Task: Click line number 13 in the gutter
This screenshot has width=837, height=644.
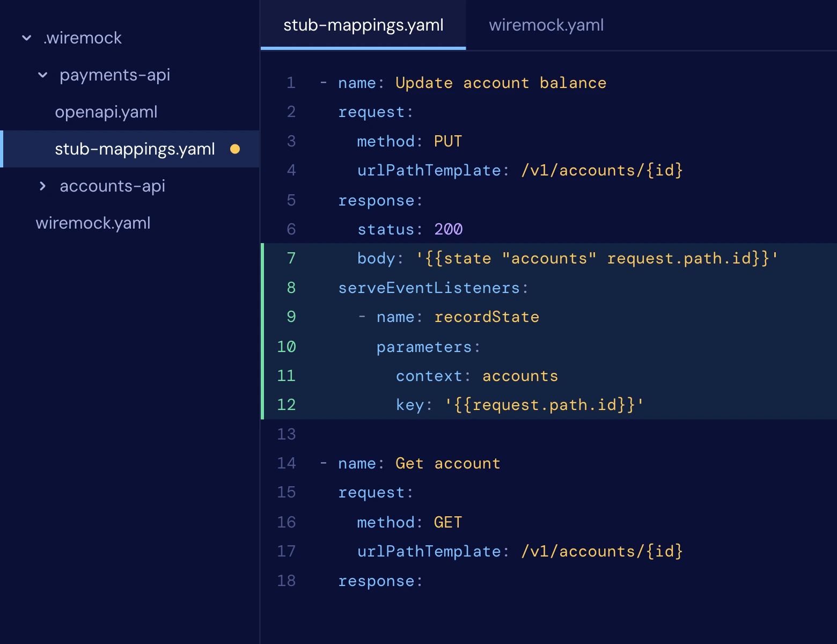Action: point(287,434)
